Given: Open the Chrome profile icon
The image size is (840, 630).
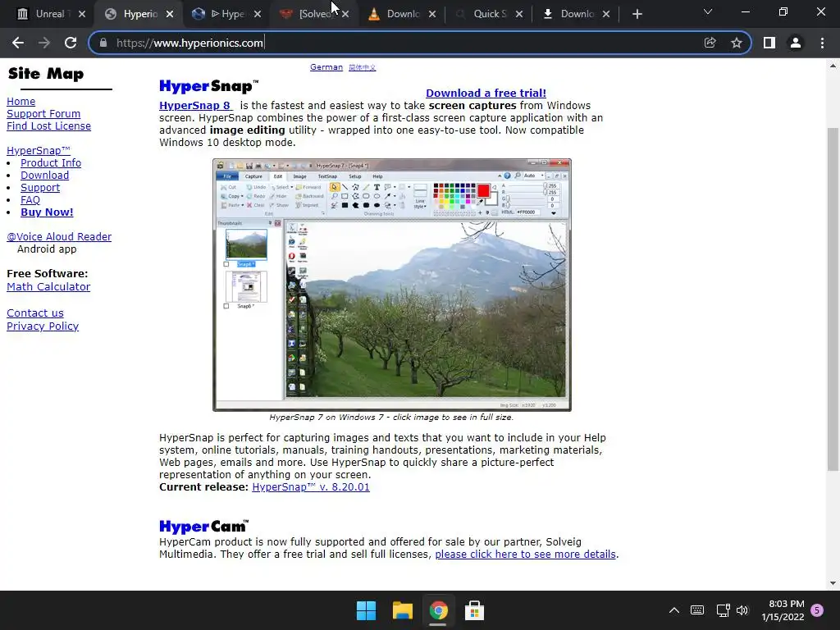Looking at the screenshot, I should [x=796, y=43].
